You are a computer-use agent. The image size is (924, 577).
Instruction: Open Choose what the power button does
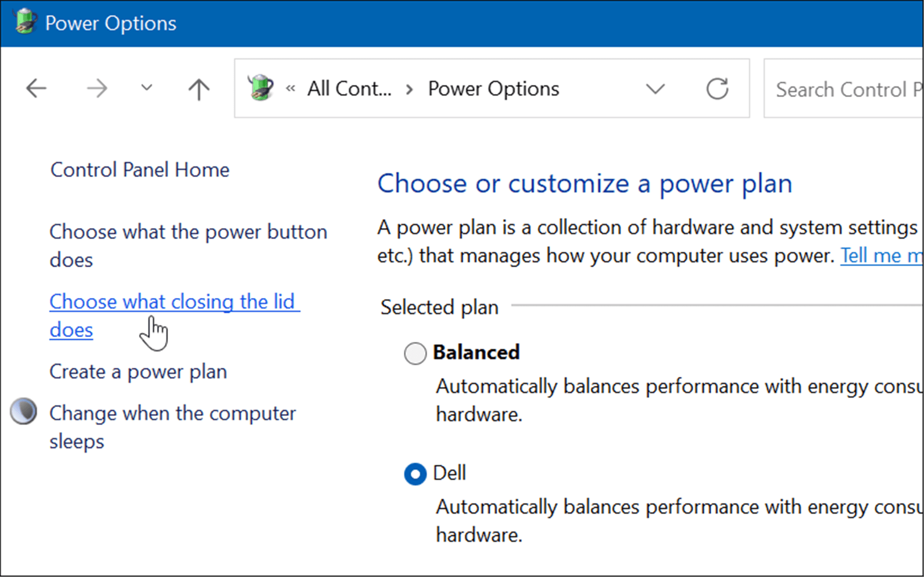[188, 233]
